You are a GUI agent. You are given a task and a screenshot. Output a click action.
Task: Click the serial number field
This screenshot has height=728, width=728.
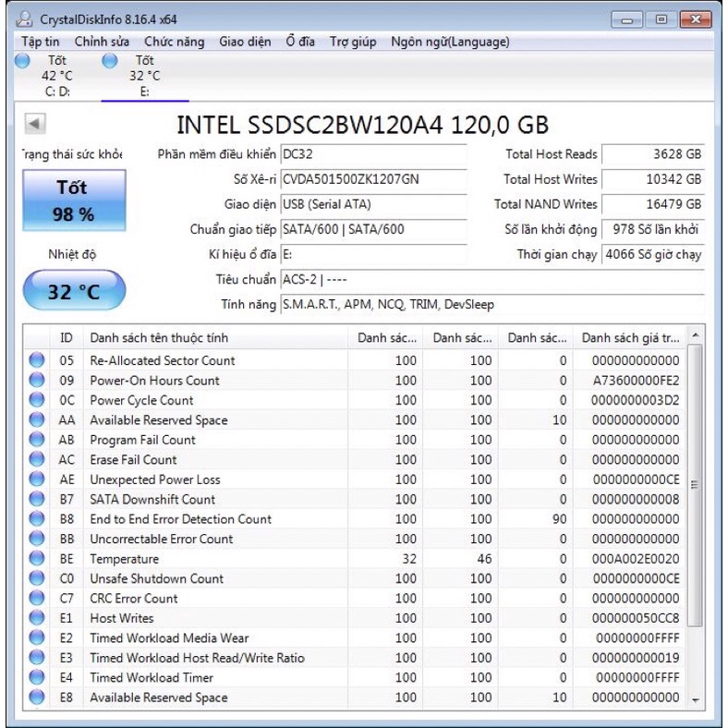(x=373, y=179)
